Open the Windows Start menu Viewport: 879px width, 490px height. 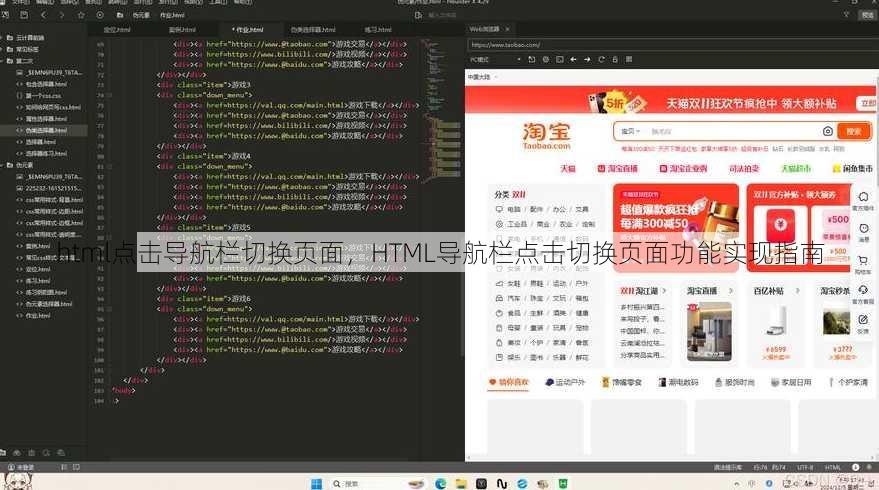tap(316, 483)
